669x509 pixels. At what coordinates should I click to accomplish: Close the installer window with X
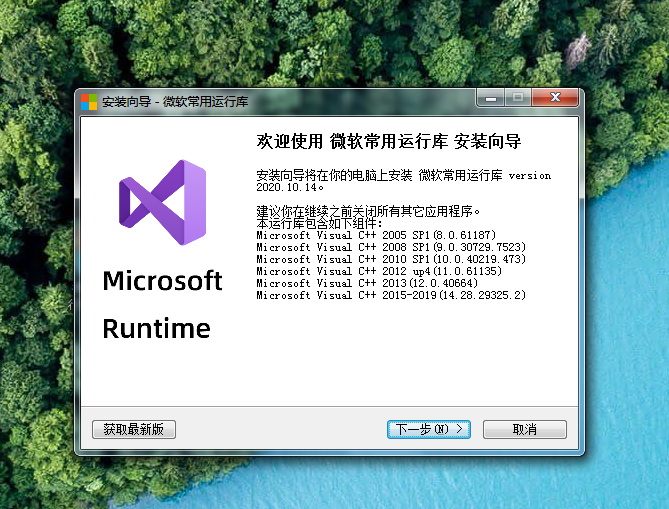tap(555, 97)
